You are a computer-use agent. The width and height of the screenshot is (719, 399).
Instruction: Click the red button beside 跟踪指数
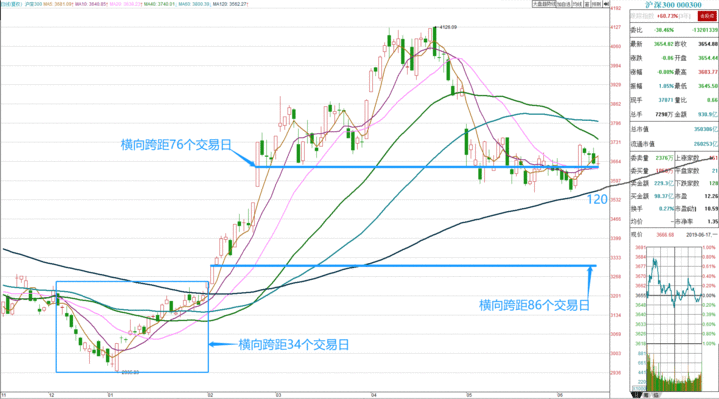[707, 16]
